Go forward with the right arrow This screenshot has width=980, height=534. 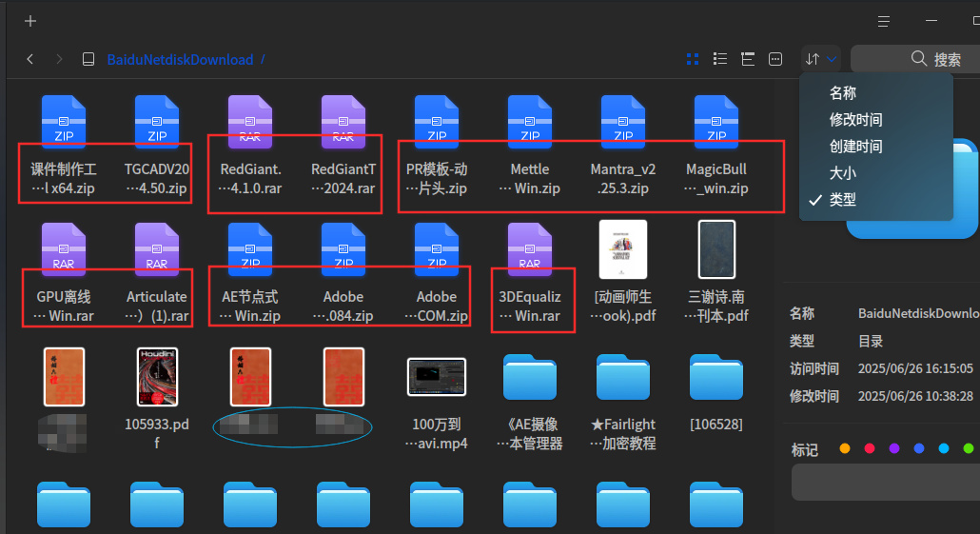59,59
